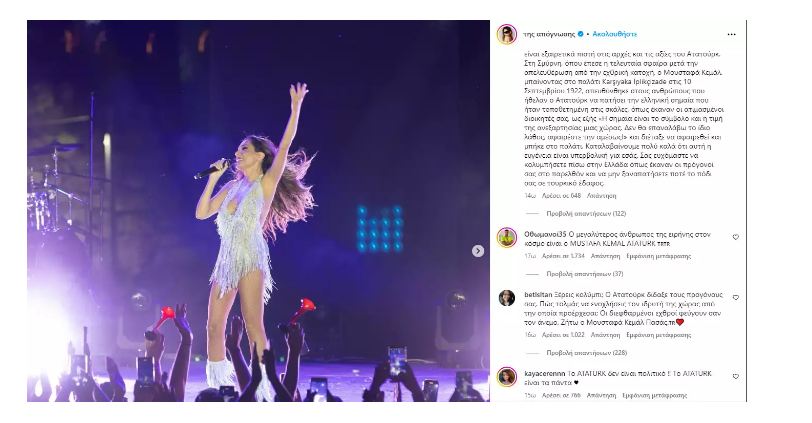Image resolution: width=812 pixels, height=423 pixels.
Task: Like the Οθωμανοι35 comment with the heart
Action: point(735,237)
